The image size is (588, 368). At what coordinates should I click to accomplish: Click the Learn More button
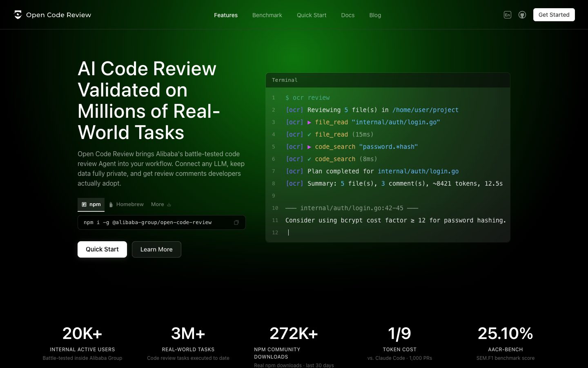[156, 249]
